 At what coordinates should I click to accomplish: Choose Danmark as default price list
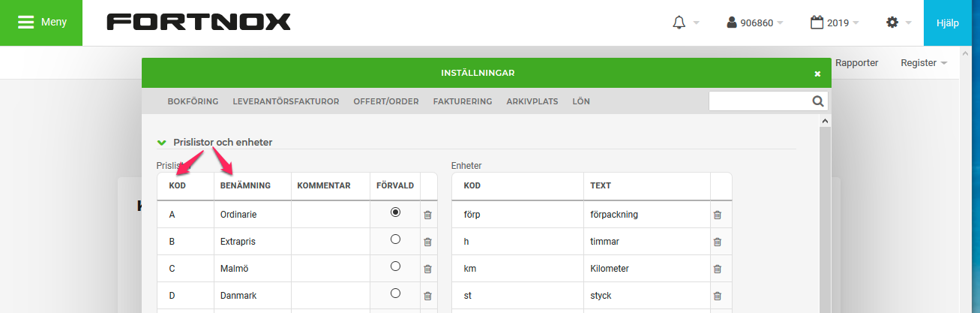[395, 293]
